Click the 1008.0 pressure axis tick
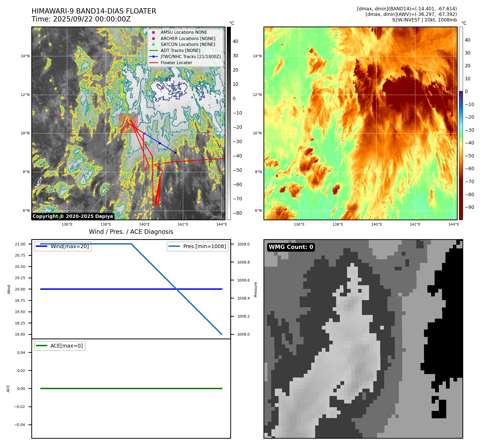 point(244,334)
